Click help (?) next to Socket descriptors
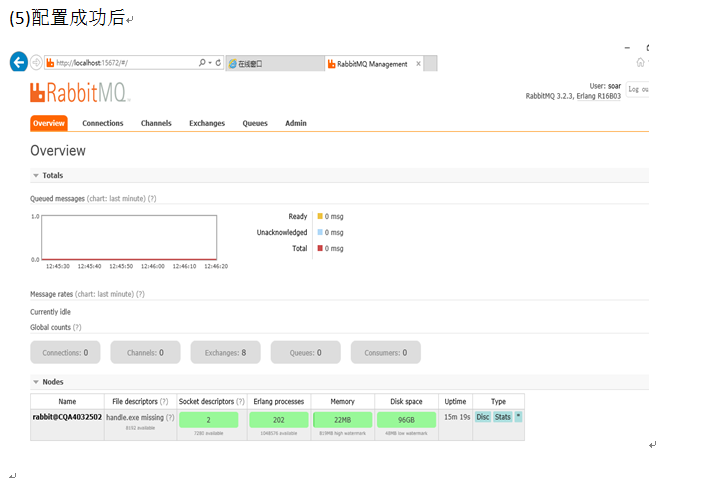The height and width of the screenshot is (478, 724). [x=240, y=402]
